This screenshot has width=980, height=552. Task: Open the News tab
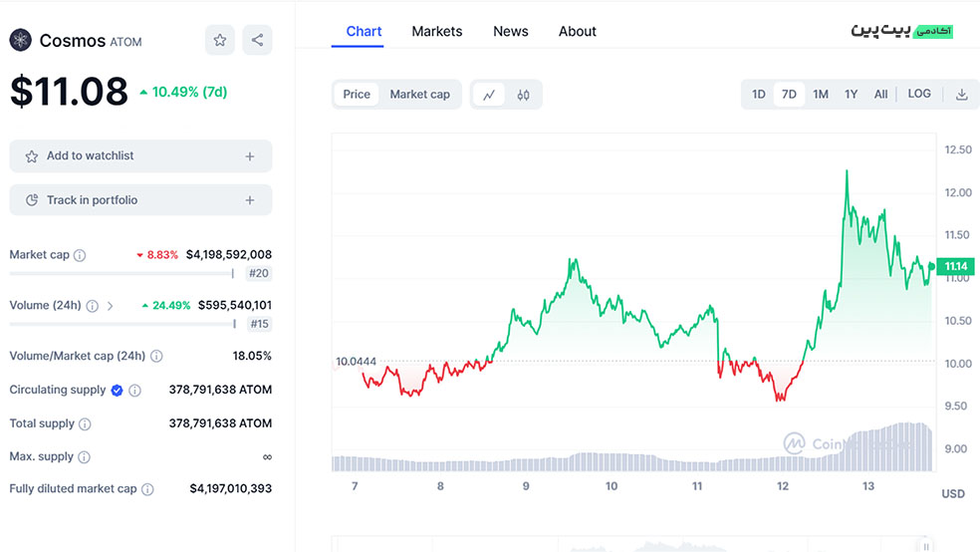click(x=510, y=31)
